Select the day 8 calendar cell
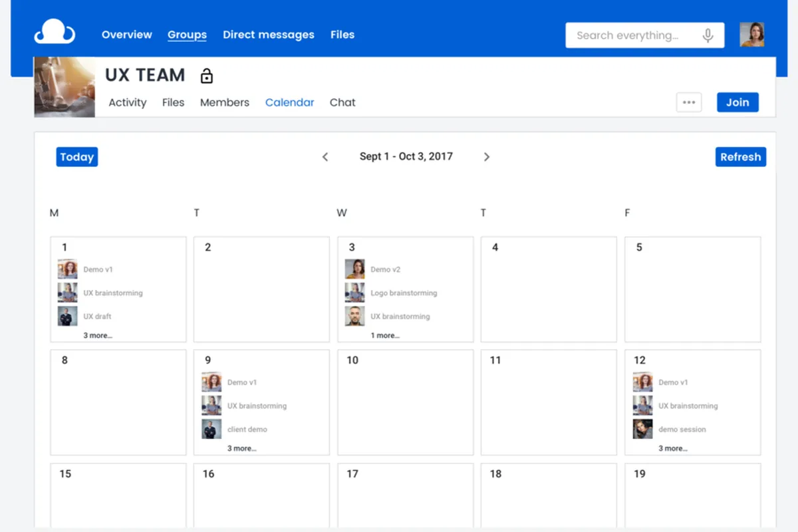Image resolution: width=798 pixels, height=532 pixels. [x=118, y=402]
